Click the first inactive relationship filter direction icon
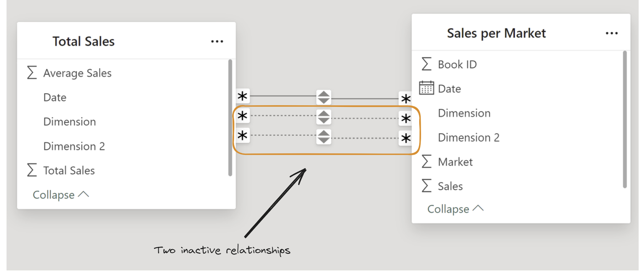The image size is (644, 274). pos(324,117)
